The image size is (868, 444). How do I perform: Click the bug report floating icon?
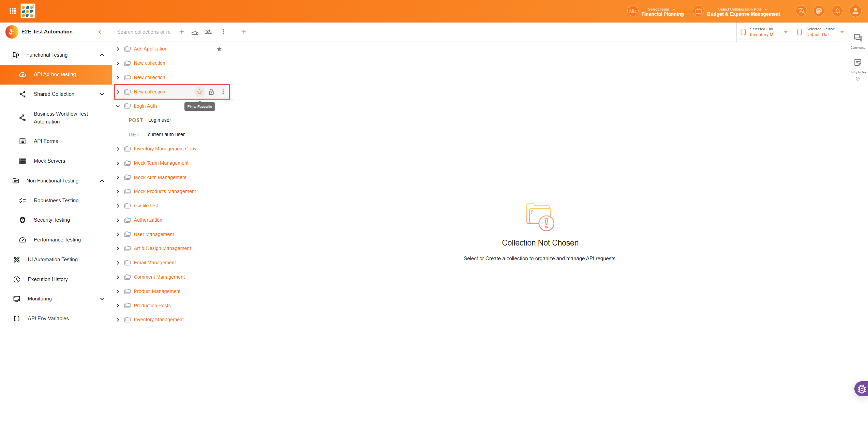(862, 389)
